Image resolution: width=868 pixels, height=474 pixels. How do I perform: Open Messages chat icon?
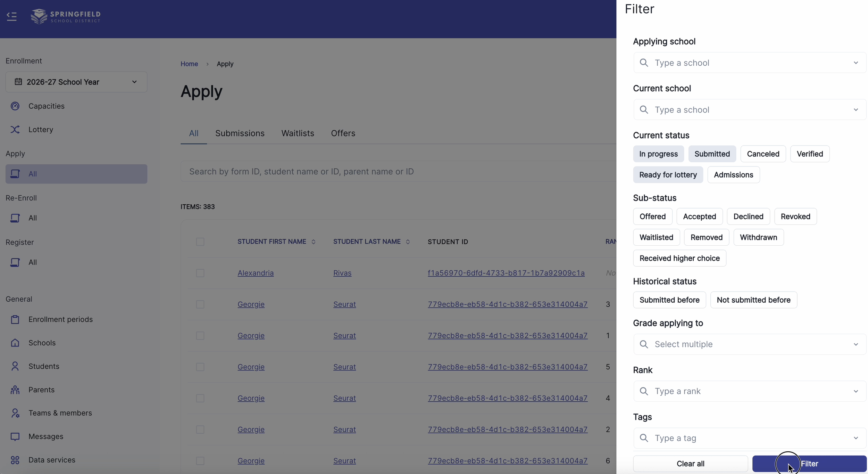point(15,436)
